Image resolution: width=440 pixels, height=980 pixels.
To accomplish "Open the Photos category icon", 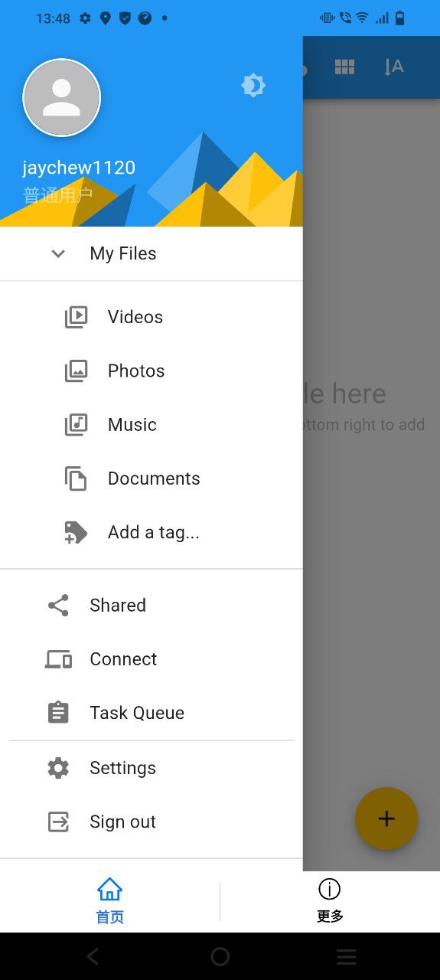I will 76,371.
